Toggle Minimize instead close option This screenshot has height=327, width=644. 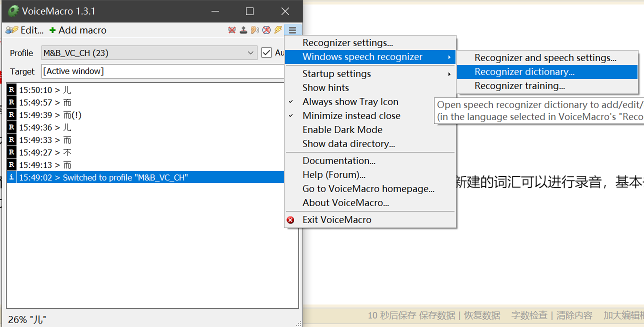370,115
